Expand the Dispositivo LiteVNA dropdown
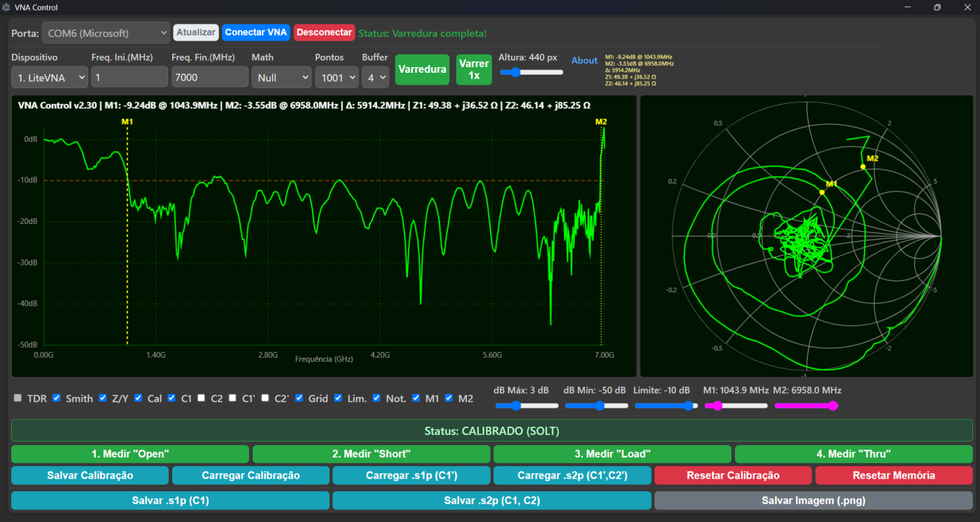 coord(50,78)
